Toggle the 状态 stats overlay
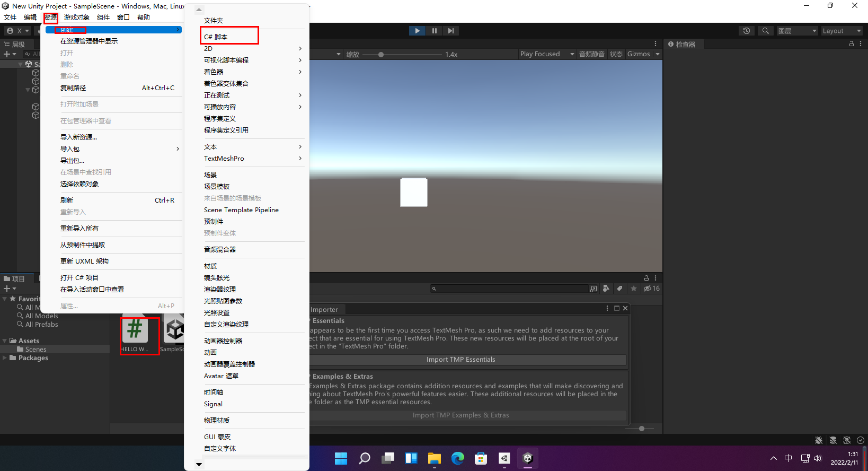This screenshot has width=868, height=471. (x=616, y=54)
